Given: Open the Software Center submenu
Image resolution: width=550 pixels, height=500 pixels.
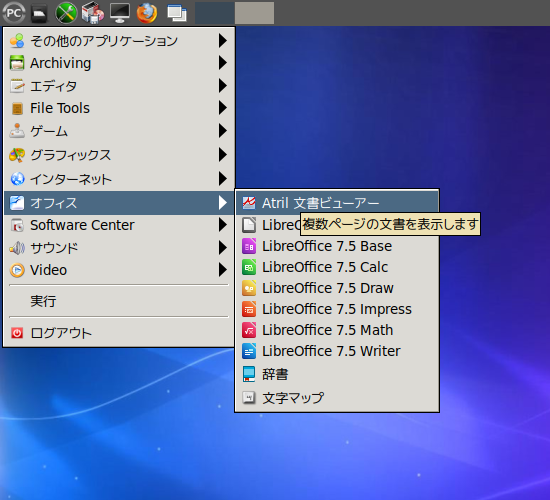Looking at the screenshot, I should [119, 225].
